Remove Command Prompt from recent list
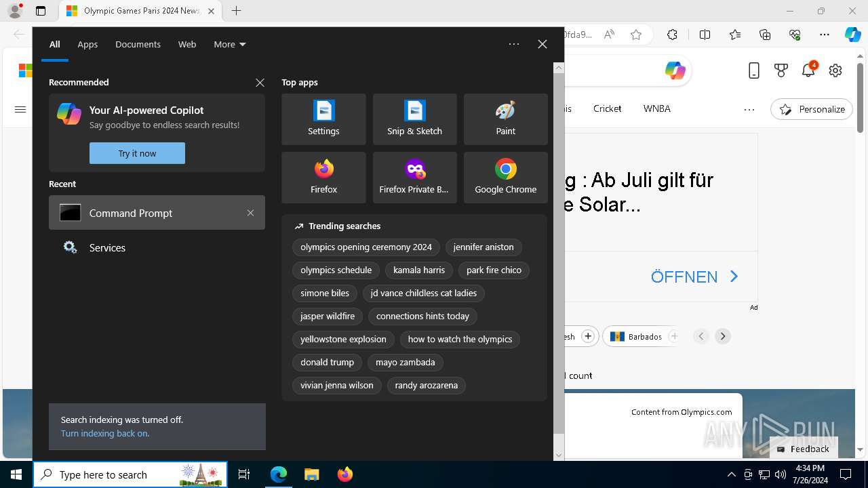Screen dimensions: 868x488 250,213
